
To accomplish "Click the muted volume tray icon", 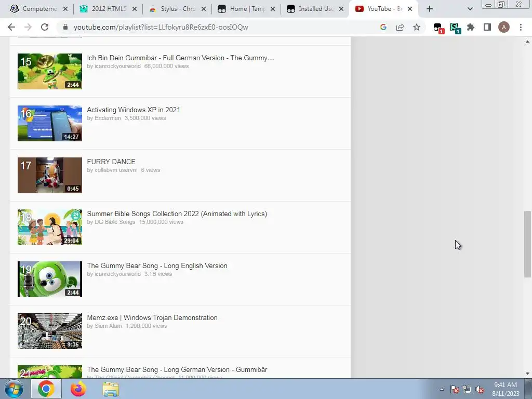I will click(x=480, y=389).
